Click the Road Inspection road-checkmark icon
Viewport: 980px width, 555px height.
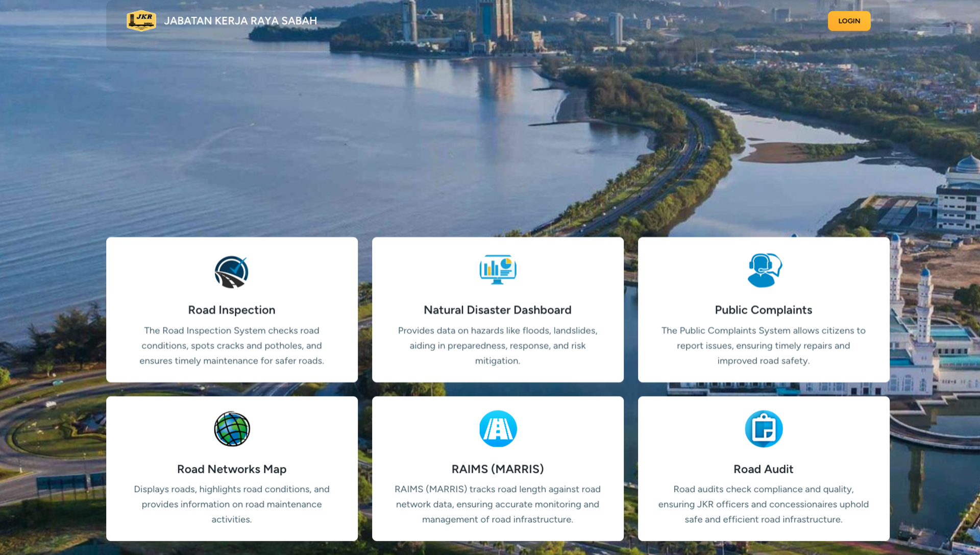(231, 272)
